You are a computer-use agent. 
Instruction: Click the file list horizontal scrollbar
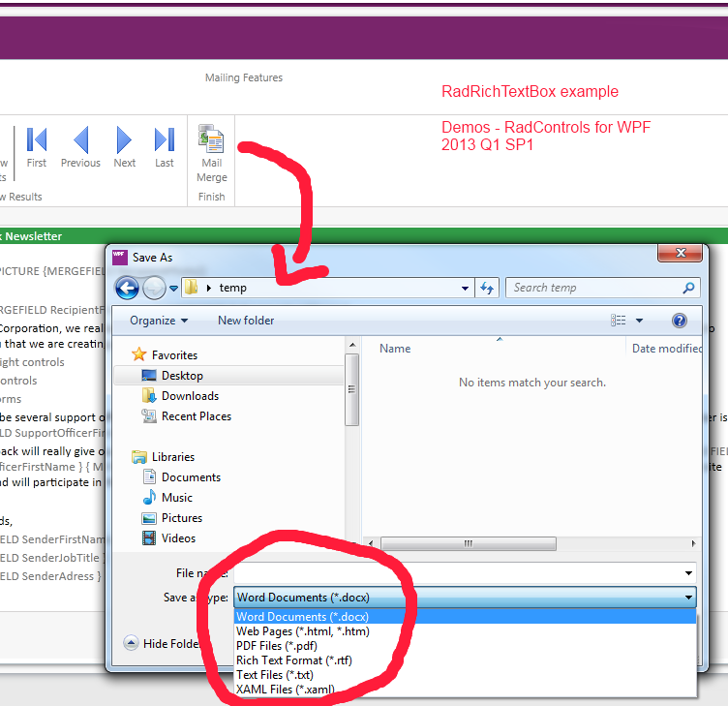(468, 543)
